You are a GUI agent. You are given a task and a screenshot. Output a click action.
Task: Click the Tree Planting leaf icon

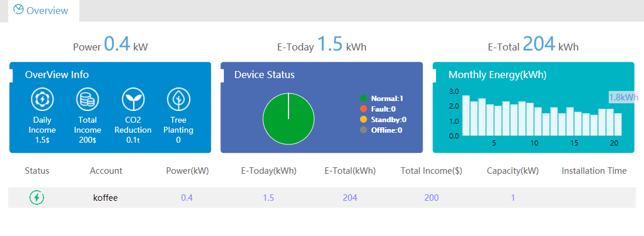point(178,100)
